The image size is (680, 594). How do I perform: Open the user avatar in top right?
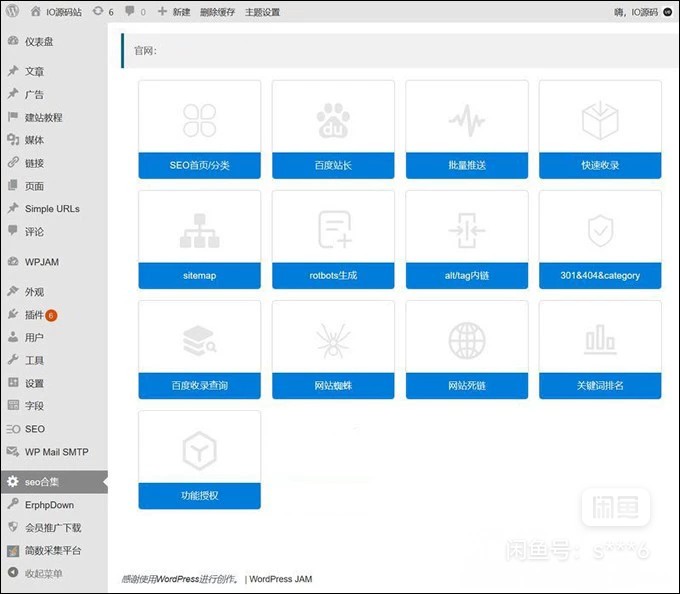[x=668, y=12]
